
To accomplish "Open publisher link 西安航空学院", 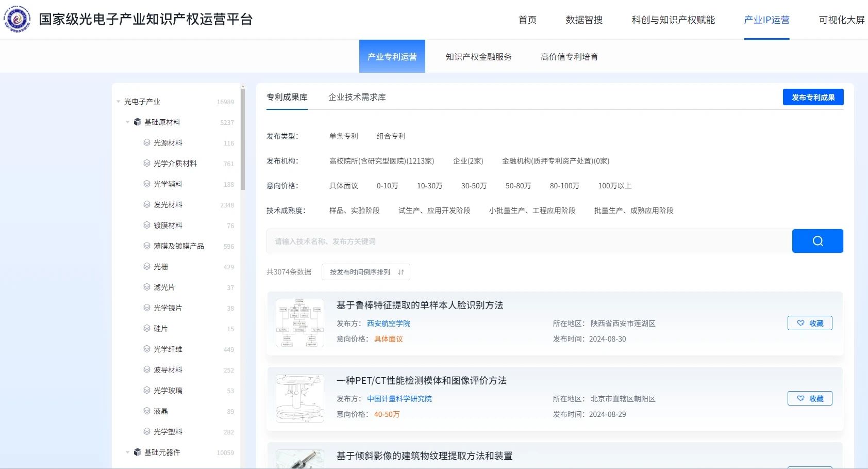I will 389,324.
